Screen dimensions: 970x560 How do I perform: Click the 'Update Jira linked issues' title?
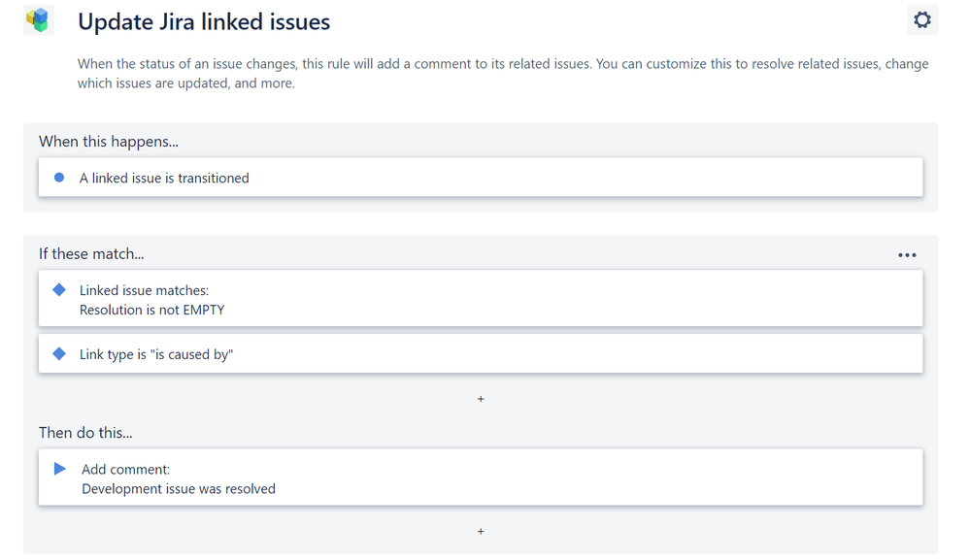(204, 21)
